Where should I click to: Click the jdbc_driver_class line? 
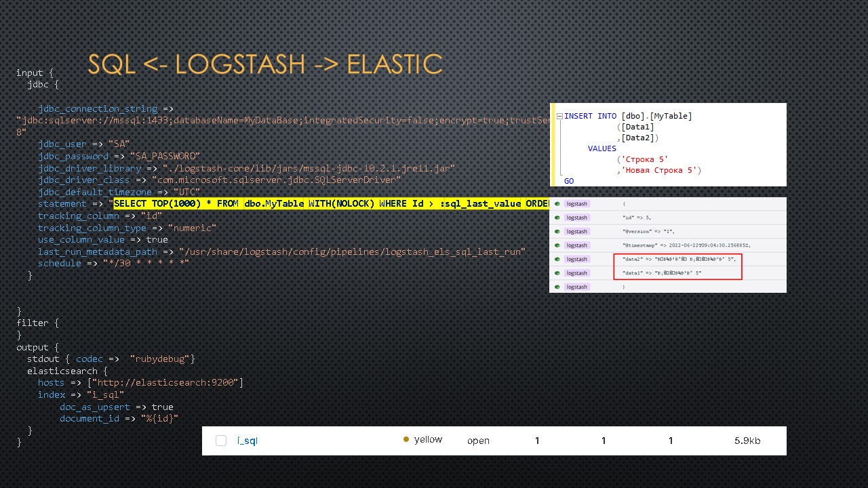219,180
